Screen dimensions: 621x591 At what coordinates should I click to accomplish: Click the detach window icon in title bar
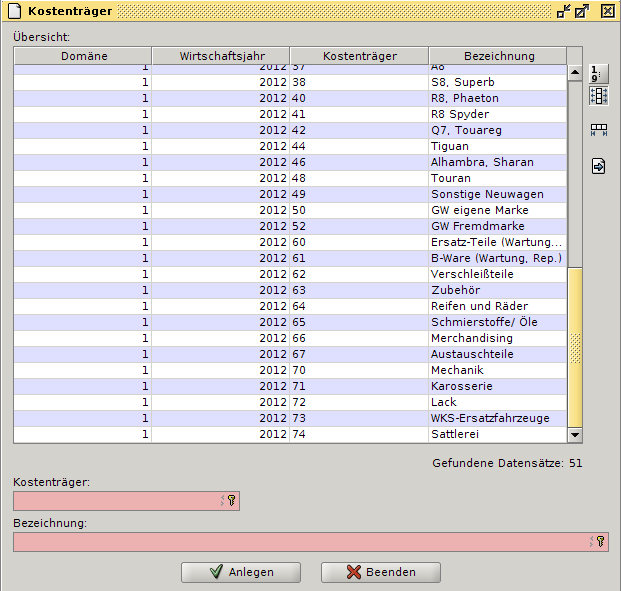point(582,11)
